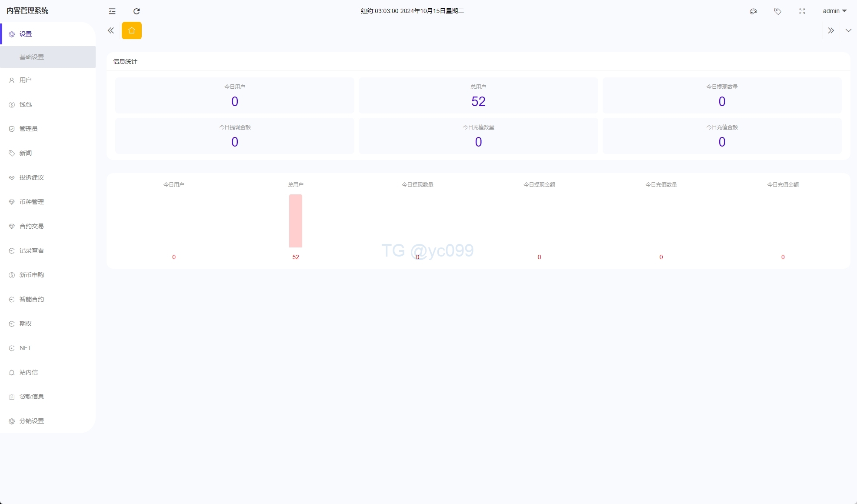The height and width of the screenshot is (504, 857).
Task: Click the refresh page icon
Action: (x=137, y=11)
